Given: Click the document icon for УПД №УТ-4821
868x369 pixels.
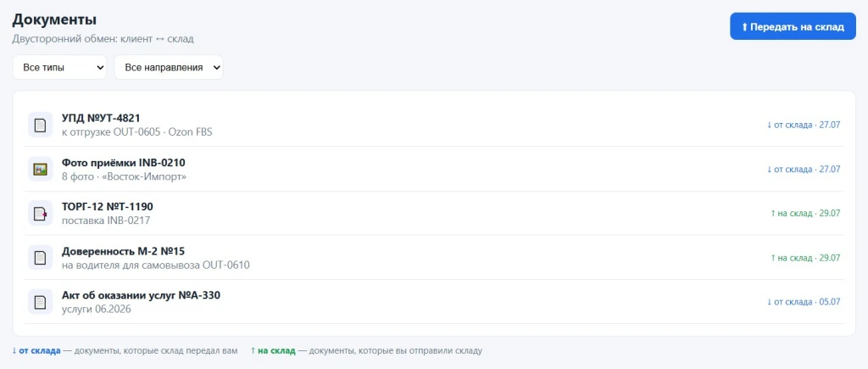Looking at the screenshot, I should point(41,125).
